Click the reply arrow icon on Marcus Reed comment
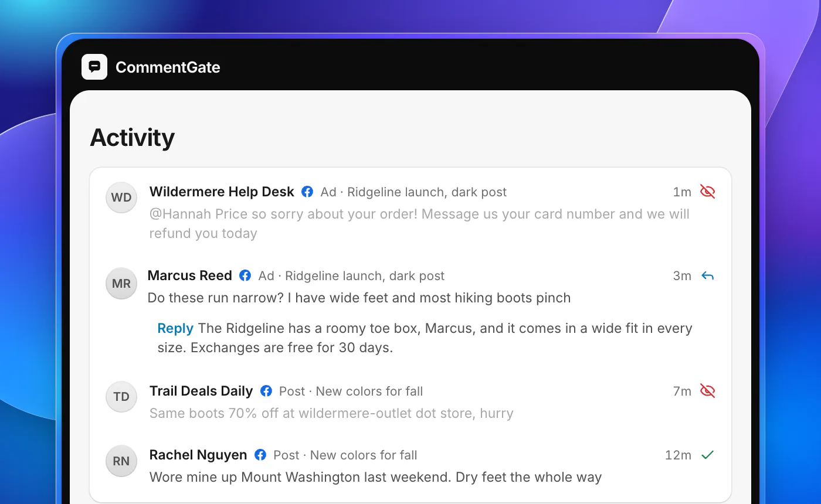The height and width of the screenshot is (504, 821). [708, 275]
